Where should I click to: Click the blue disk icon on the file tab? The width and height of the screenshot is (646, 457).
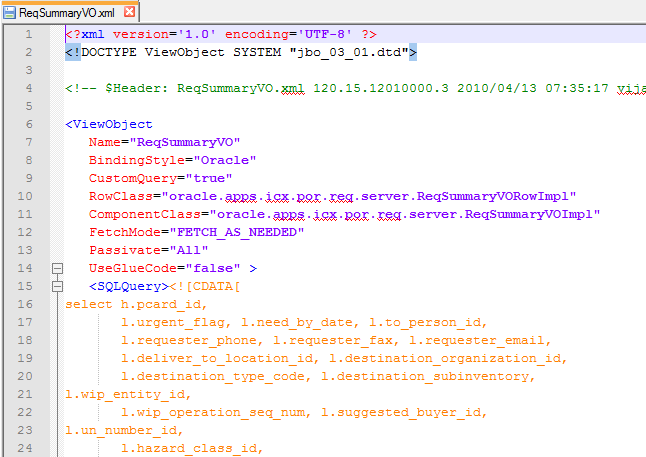point(10,12)
